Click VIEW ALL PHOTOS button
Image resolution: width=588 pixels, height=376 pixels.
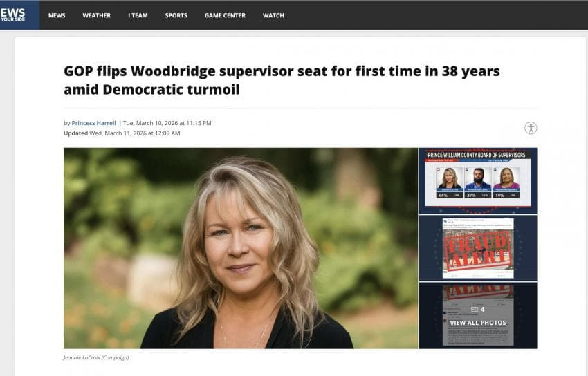click(x=478, y=323)
